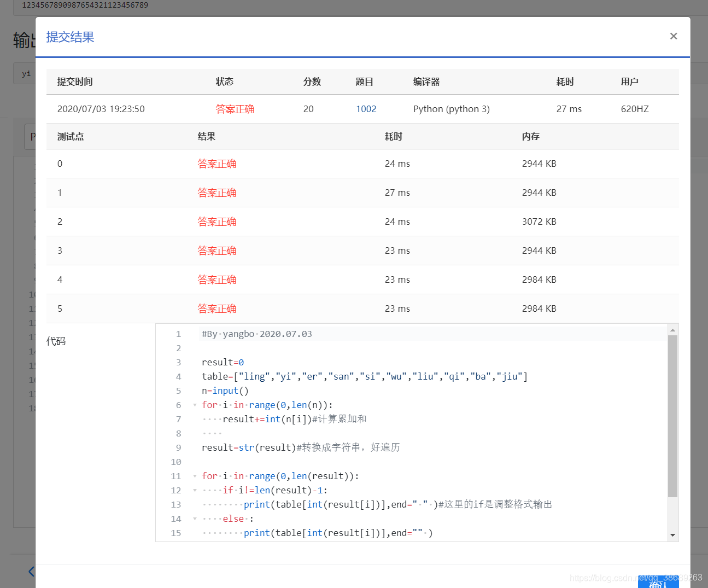
Task: Click 答案正确 status of test point 3
Action: [217, 251]
